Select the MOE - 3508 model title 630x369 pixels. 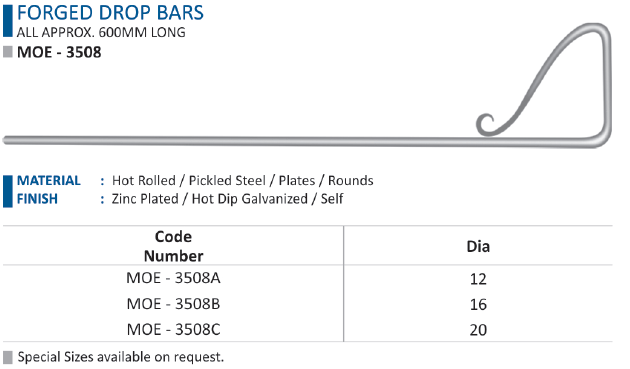(x=59, y=52)
